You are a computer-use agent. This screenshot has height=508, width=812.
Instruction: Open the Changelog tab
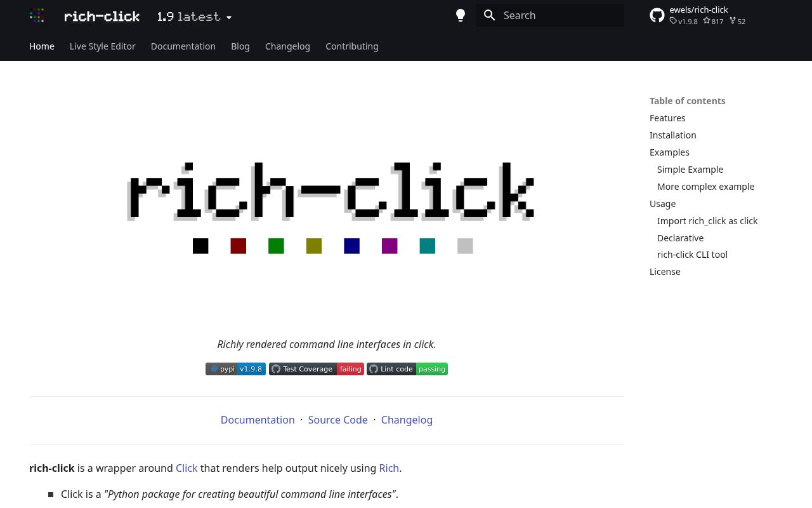click(x=287, y=46)
